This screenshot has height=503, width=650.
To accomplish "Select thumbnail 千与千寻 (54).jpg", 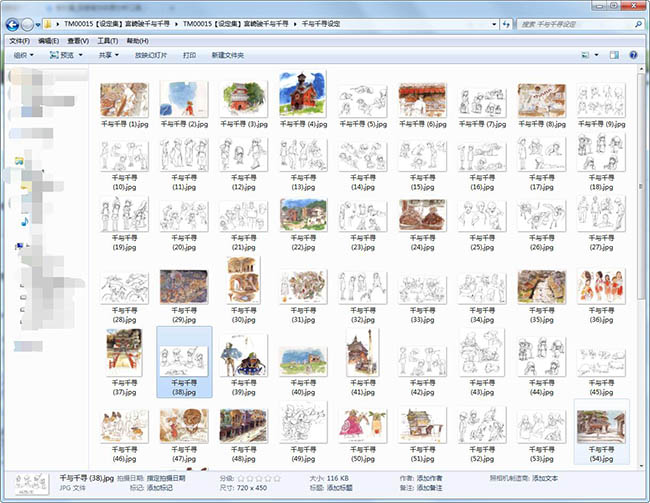I will click(601, 426).
